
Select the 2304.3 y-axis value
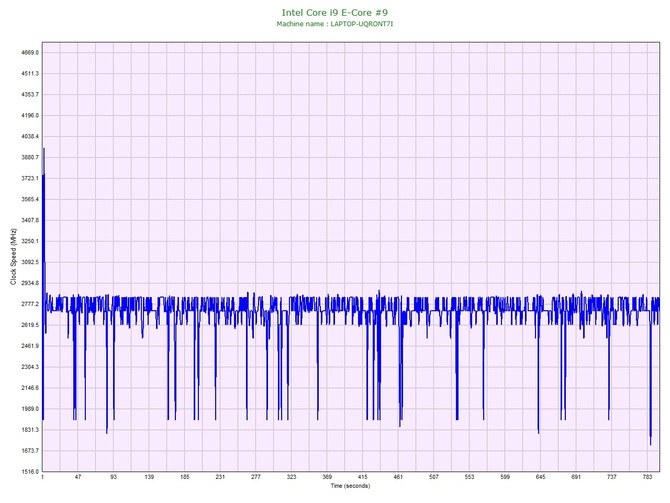tap(30, 367)
